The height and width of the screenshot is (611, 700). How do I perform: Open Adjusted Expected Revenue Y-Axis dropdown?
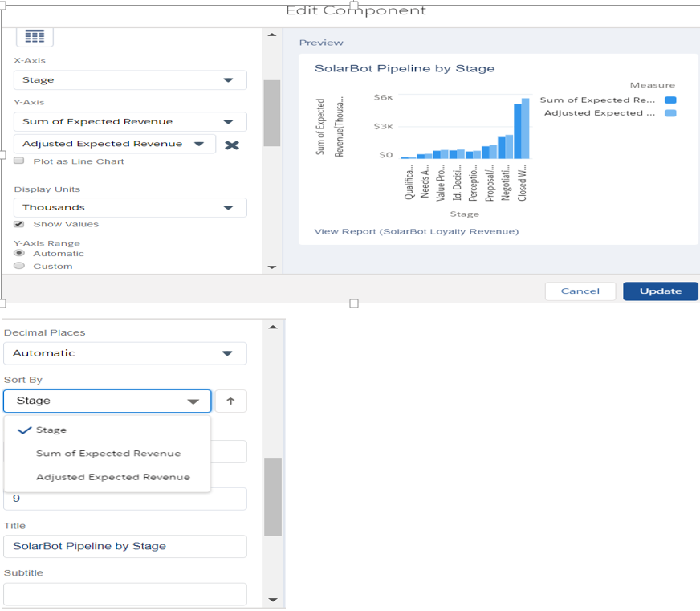(x=115, y=144)
